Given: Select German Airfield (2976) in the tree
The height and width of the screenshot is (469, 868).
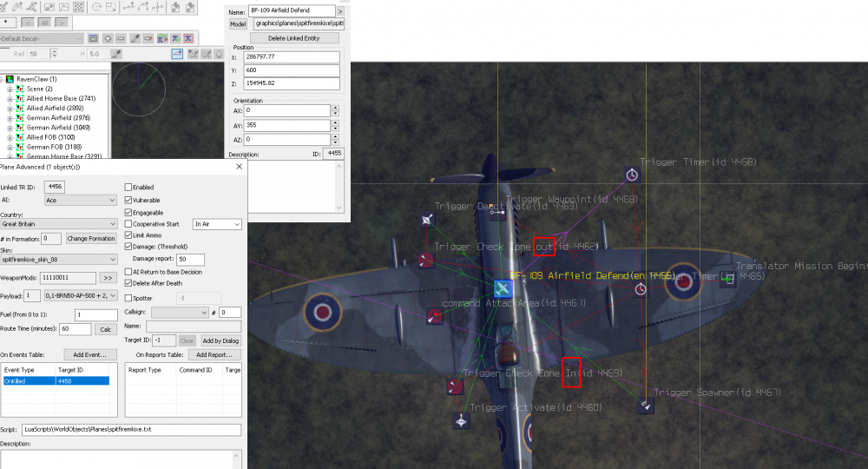Looking at the screenshot, I should pyautogui.click(x=60, y=118).
